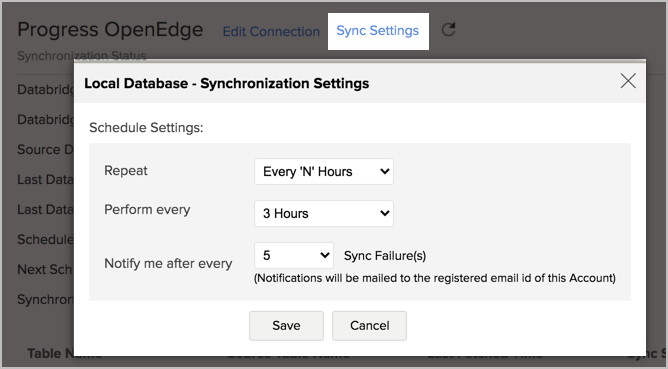The image size is (668, 369).
Task: Click the Schedule Settings section label
Action: [x=146, y=127]
